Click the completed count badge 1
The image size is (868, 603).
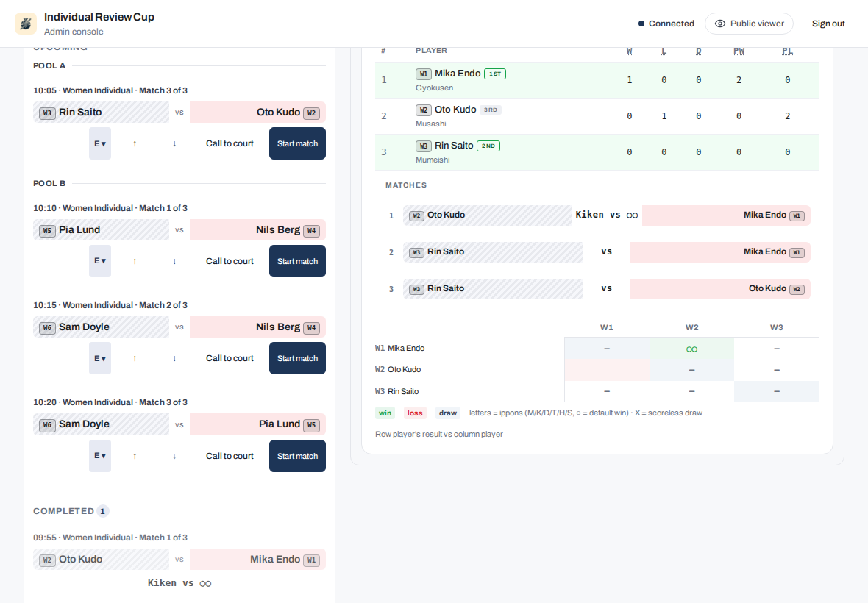[102, 511]
